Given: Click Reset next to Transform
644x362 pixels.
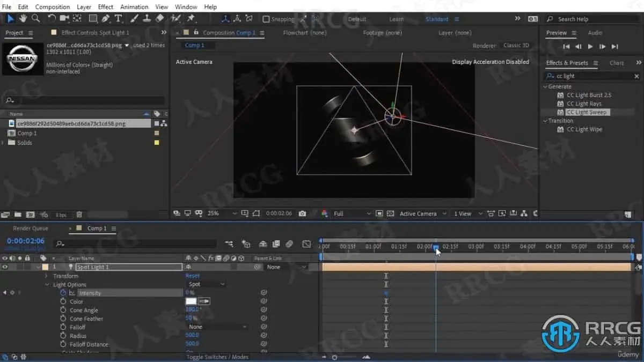Looking at the screenshot, I should point(192,276).
